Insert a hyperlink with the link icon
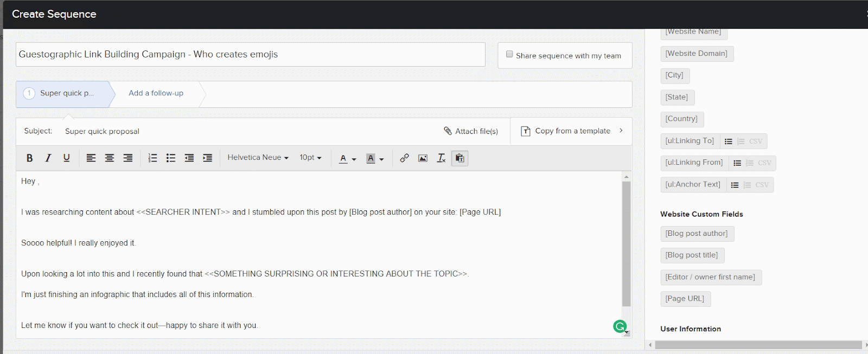 (x=404, y=158)
